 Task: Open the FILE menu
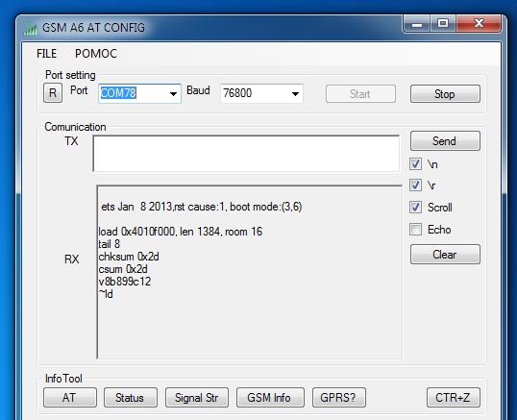click(46, 54)
